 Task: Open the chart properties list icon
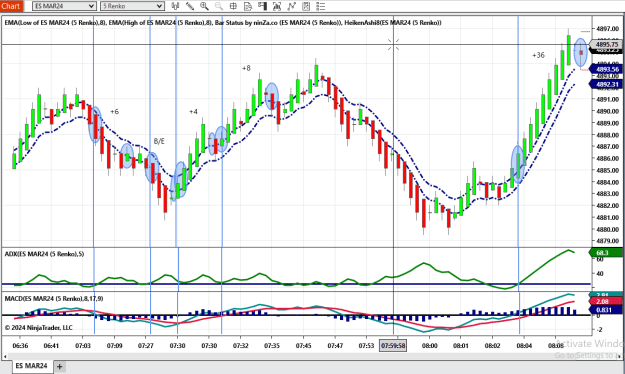tap(320, 6)
